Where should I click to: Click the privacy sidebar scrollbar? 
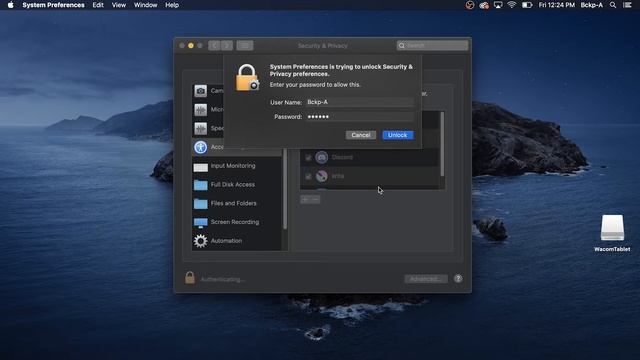[285, 188]
